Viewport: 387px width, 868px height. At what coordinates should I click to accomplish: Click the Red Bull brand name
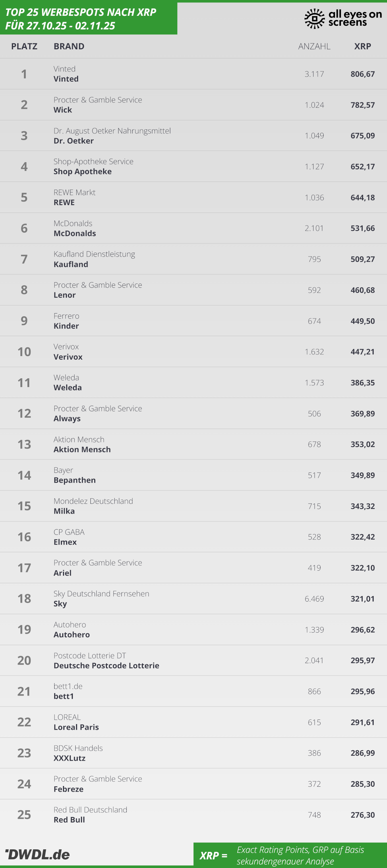point(69,820)
